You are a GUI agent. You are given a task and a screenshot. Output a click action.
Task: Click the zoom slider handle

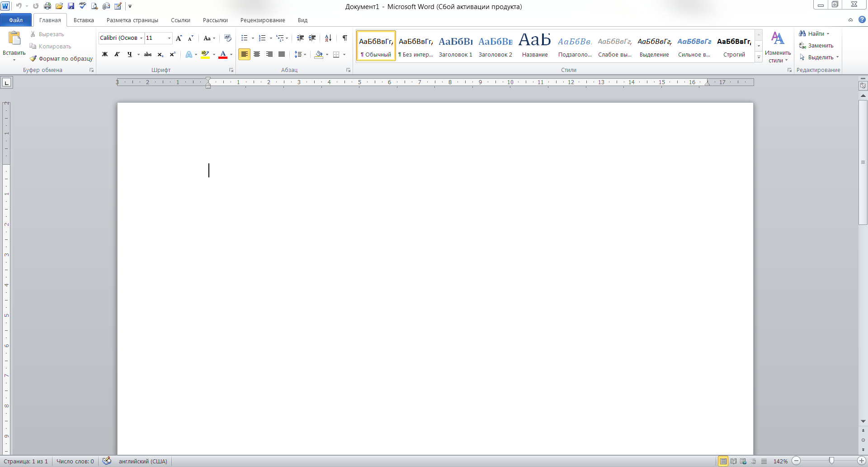[x=831, y=461]
